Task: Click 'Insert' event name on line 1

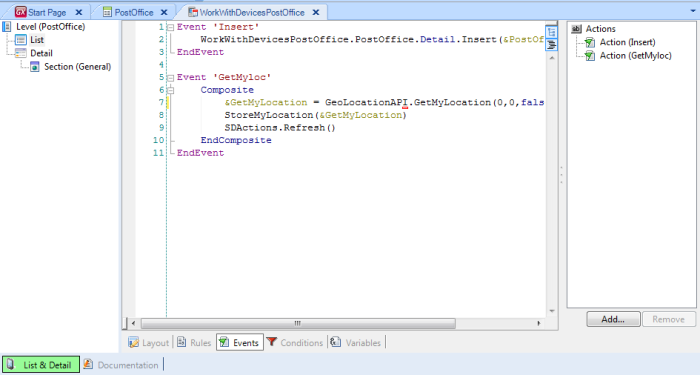Action: (x=236, y=27)
